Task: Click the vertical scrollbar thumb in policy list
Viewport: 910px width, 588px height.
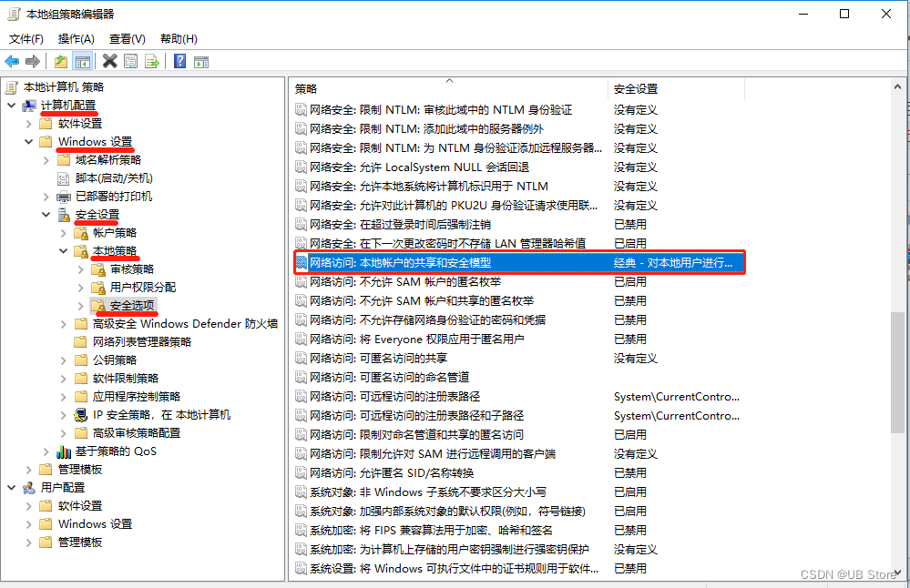Action: 897,372
